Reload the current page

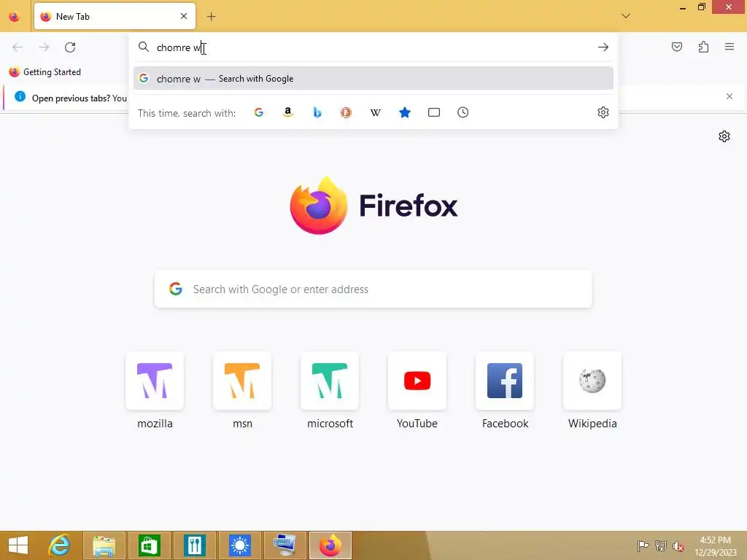pyautogui.click(x=70, y=47)
